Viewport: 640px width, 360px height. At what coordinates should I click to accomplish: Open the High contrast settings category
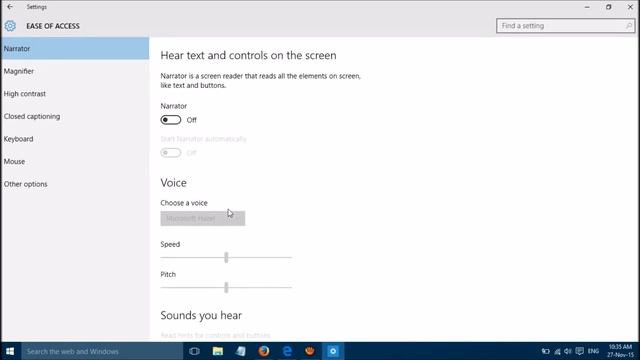[x=75, y=93]
